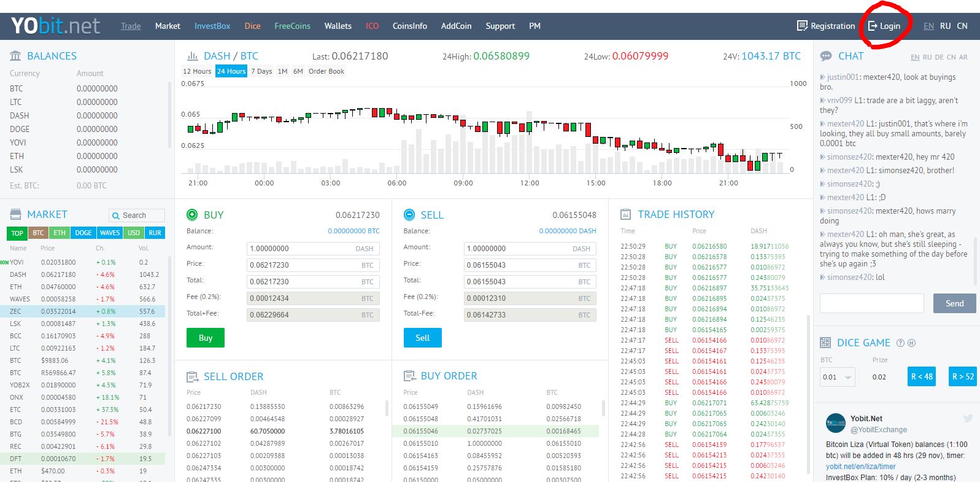
Task: Click the Sell Order list icon
Action: point(192,376)
